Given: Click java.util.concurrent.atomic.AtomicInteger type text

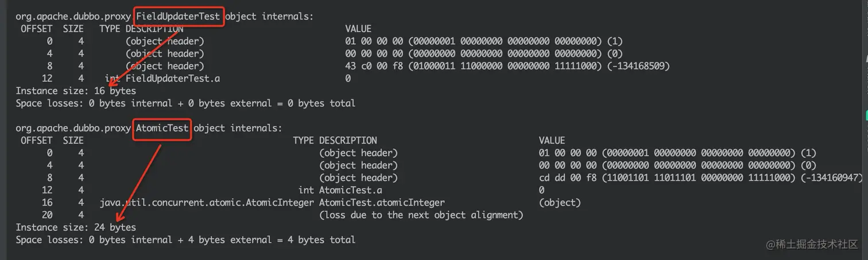Looking at the screenshot, I should coord(207,203).
